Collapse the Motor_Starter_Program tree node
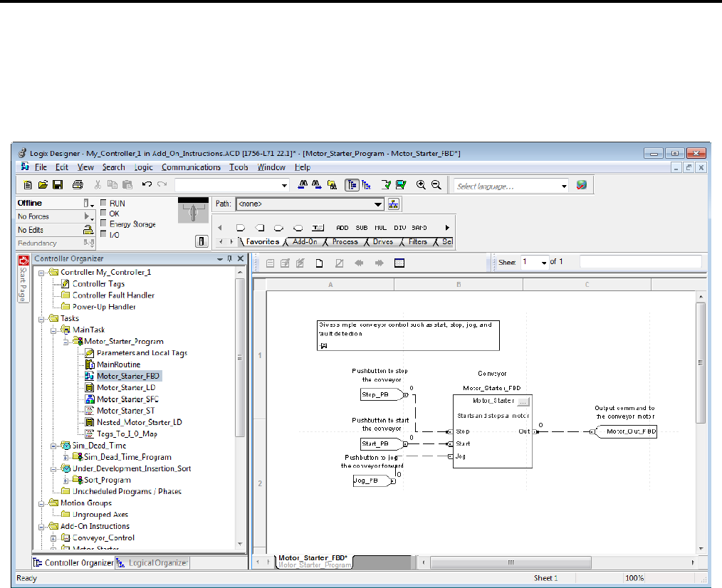The width and height of the screenshot is (722, 588). pos(66,342)
